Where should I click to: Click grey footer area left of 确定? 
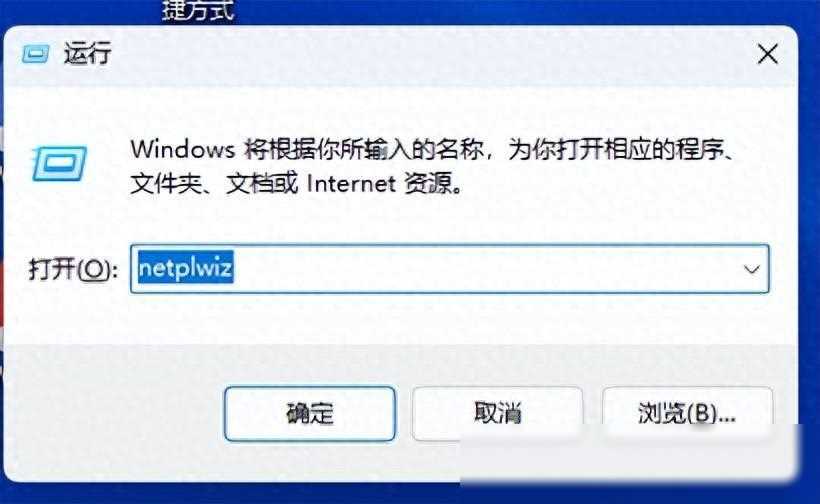115,414
